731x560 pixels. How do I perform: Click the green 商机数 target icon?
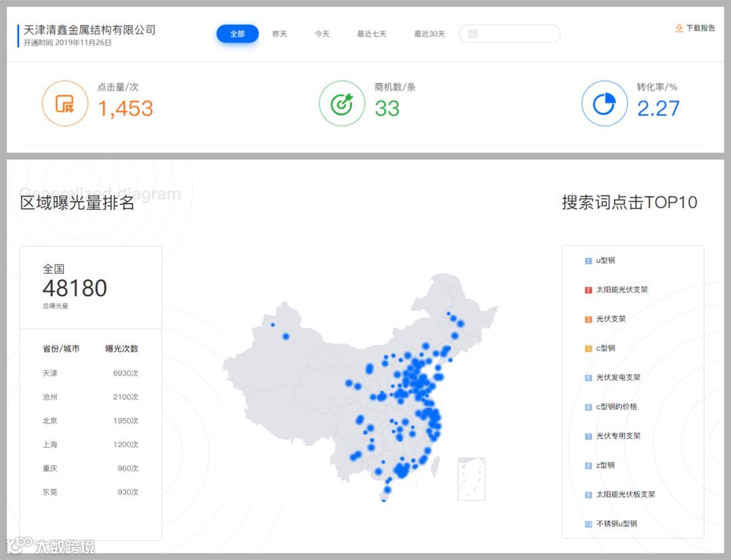[x=342, y=103]
